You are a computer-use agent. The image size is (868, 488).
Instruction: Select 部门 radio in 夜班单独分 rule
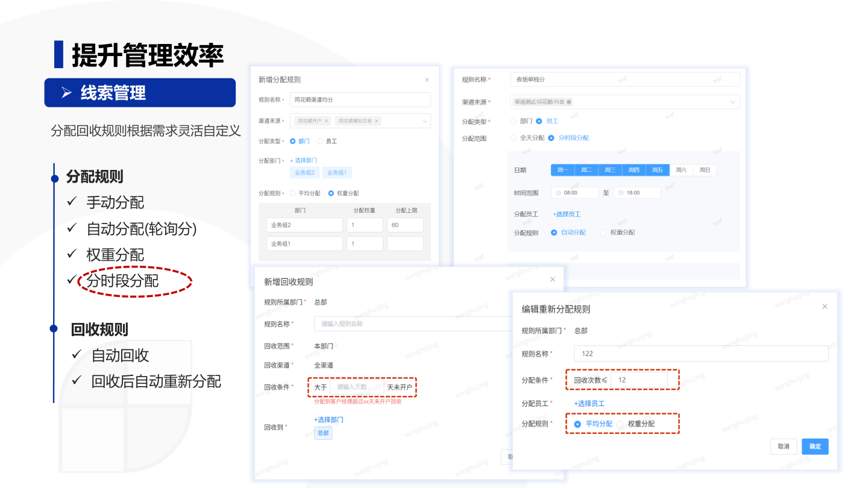(513, 121)
